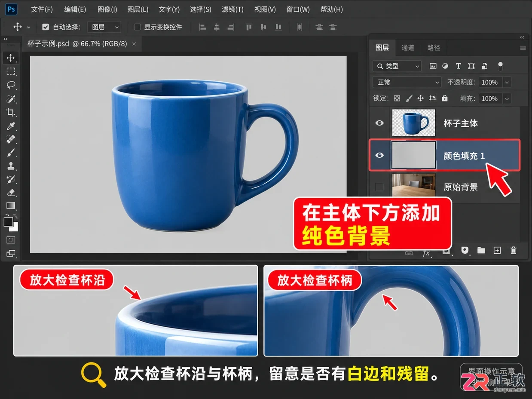Open the screen mode switcher icon

(x=11, y=253)
